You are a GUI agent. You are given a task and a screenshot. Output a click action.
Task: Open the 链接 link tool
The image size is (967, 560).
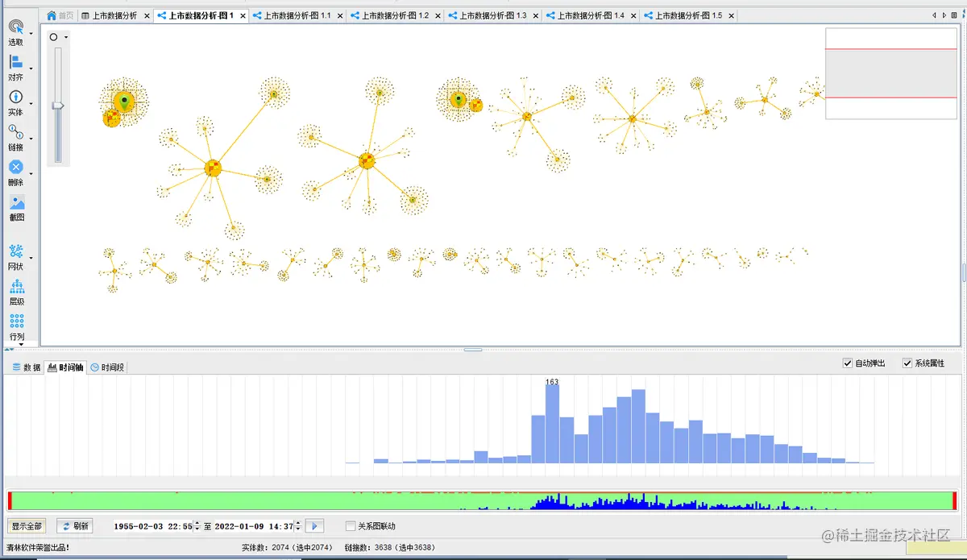[x=16, y=138]
